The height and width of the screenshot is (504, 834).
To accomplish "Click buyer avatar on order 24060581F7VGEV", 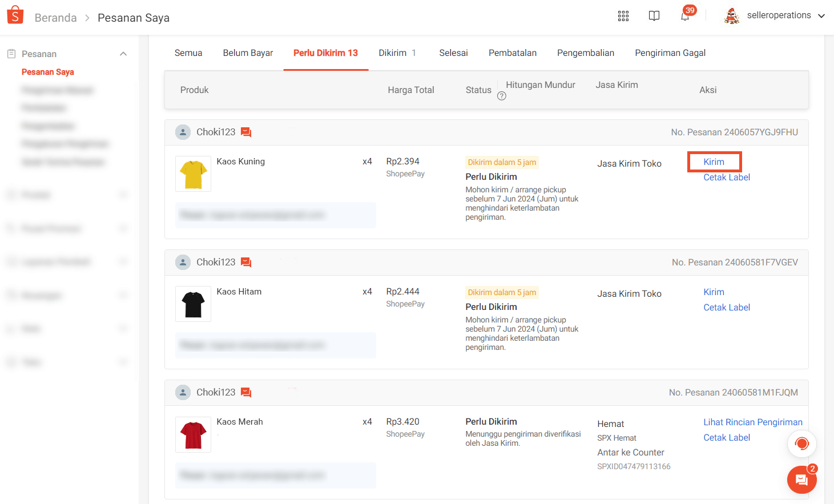I will (x=183, y=263).
